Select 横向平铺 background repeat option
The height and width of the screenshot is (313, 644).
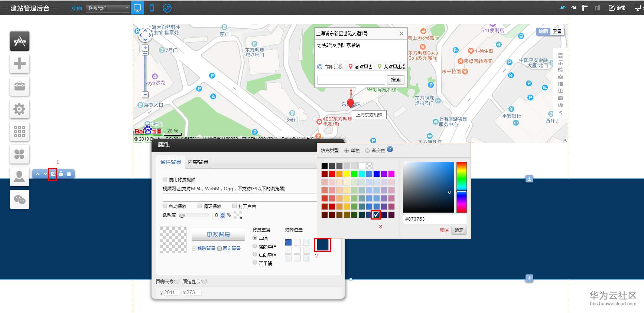pos(255,246)
